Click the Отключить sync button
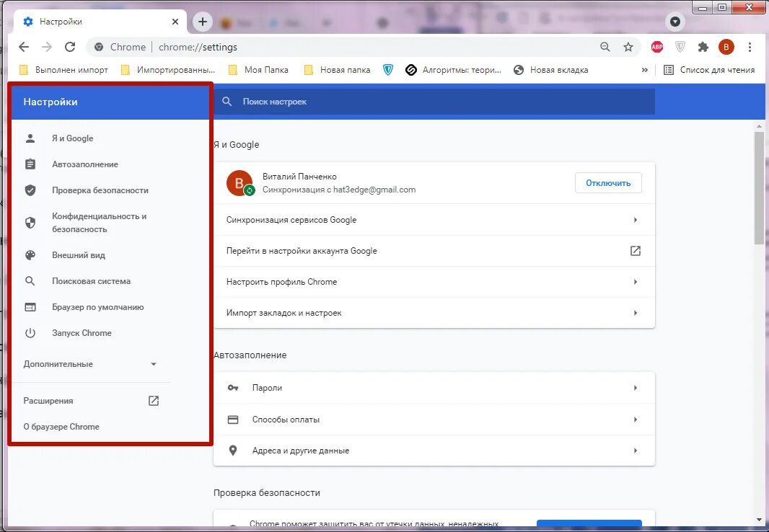 tap(608, 182)
